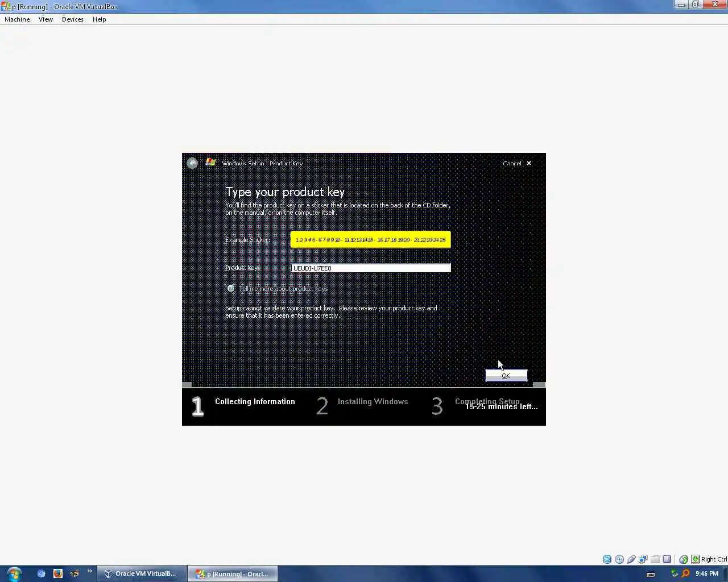
Task: Click the OK button
Action: point(506,375)
